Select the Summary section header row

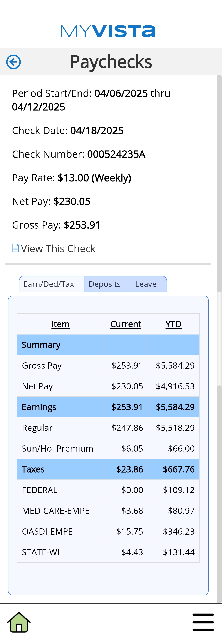tap(108, 345)
